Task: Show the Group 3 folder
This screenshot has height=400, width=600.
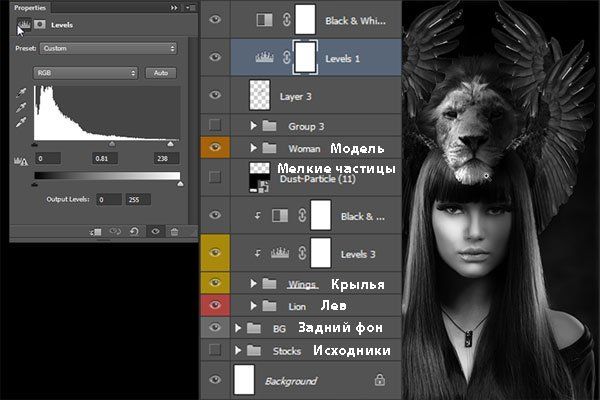Action: point(215,124)
